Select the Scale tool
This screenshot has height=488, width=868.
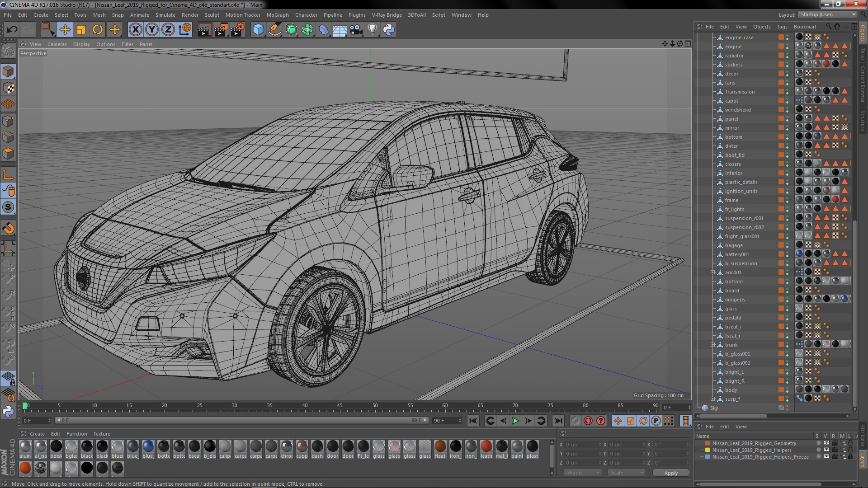tap(81, 30)
